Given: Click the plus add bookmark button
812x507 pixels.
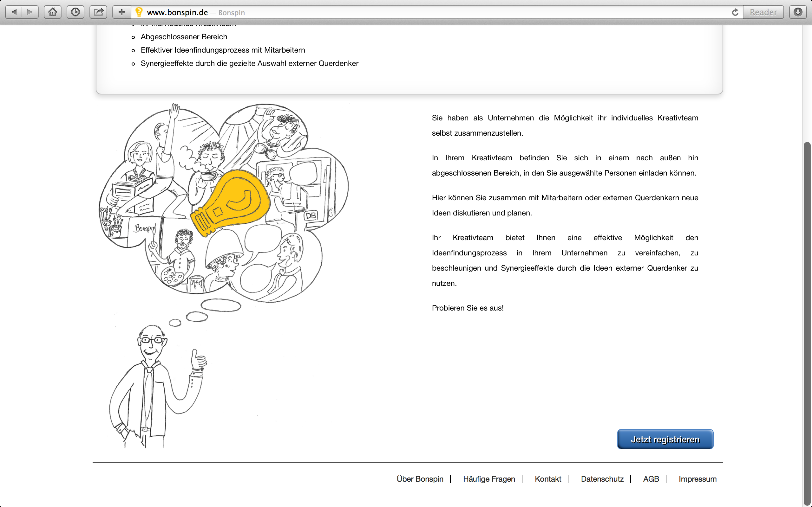Looking at the screenshot, I should [x=121, y=12].
